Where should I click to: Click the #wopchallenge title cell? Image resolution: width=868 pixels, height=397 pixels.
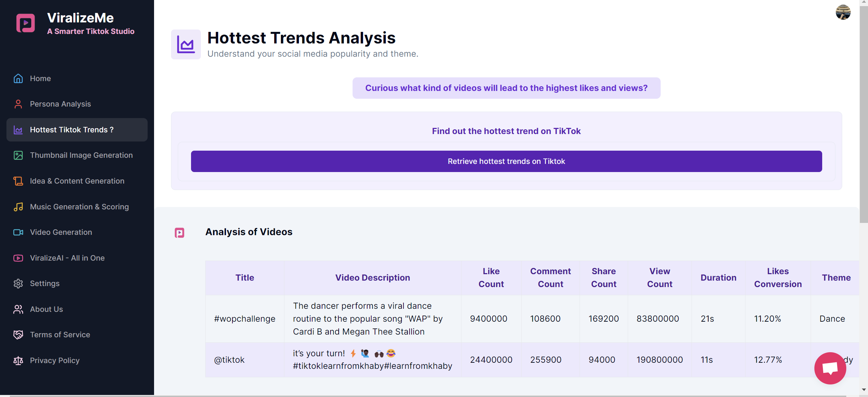pyautogui.click(x=244, y=319)
